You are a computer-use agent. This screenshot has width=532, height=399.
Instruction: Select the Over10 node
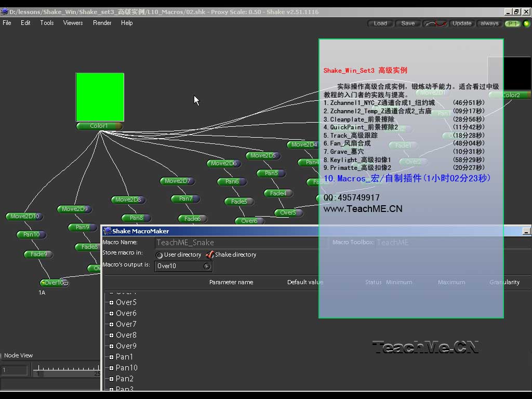click(x=55, y=283)
